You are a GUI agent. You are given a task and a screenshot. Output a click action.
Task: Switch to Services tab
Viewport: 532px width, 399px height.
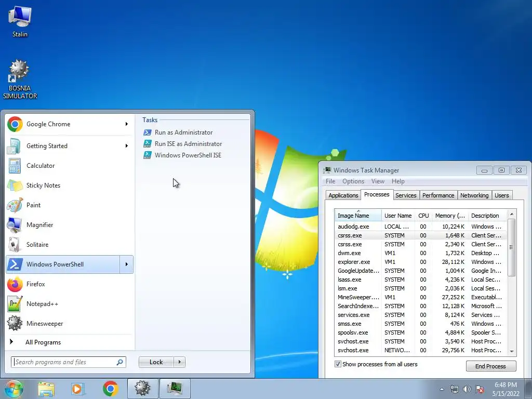406,195
